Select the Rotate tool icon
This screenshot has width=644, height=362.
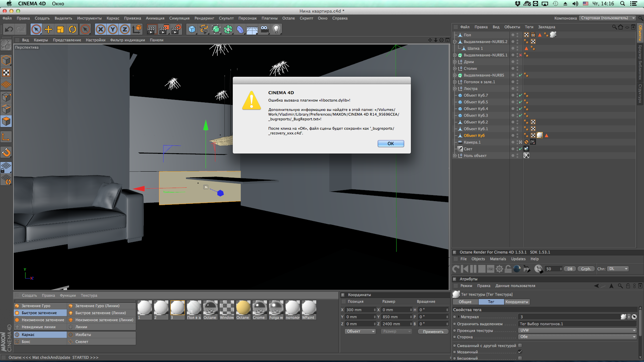click(x=72, y=29)
